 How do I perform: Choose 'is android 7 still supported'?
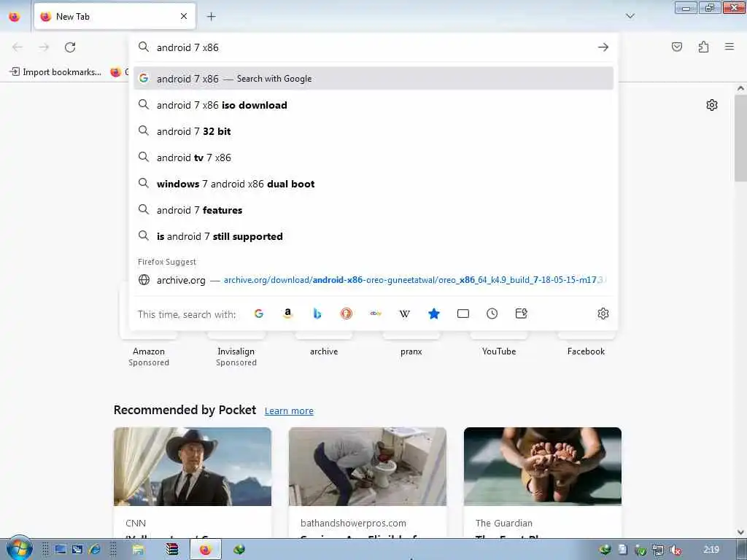pos(373,236)
